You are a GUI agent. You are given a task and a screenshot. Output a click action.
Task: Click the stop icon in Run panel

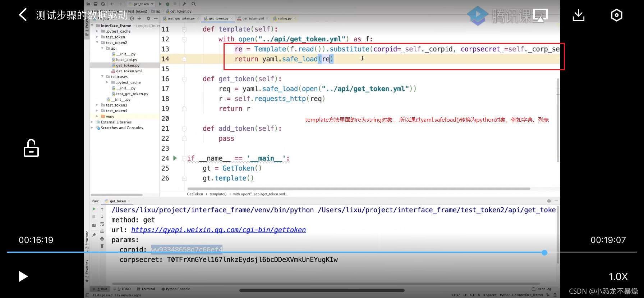click(x=94, y=216)
